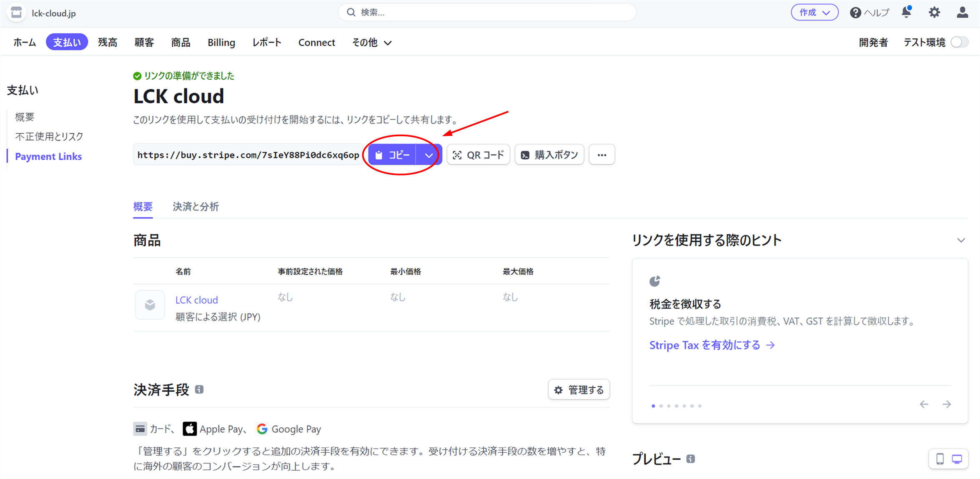The height and width of the screenshot is (479, 980).
Task: Click the lck-cloud.jp store account icon
Action: tap(16, 13)
